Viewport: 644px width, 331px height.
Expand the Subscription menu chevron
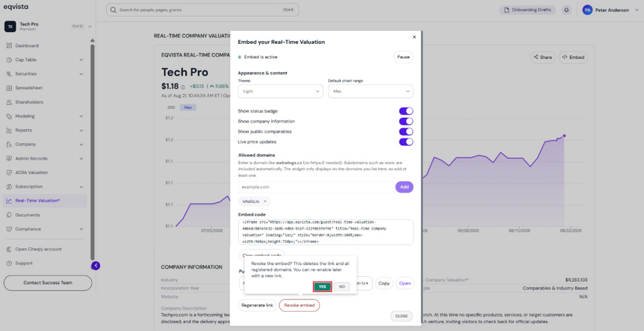81,186
